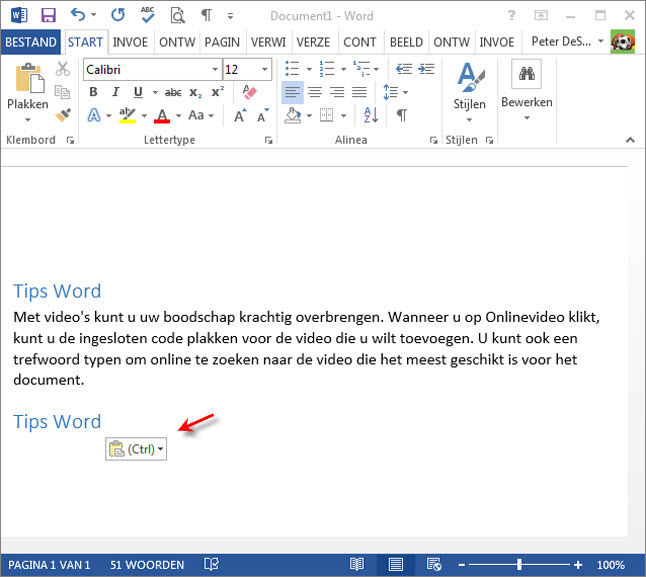Decrease font size with the smaller A
Screen dimensions: 646x577
coord(263,115)
